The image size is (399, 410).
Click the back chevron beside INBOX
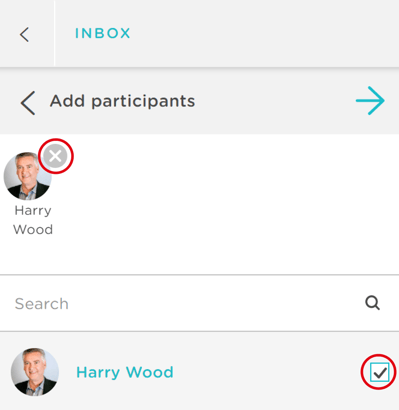[24, 34]
